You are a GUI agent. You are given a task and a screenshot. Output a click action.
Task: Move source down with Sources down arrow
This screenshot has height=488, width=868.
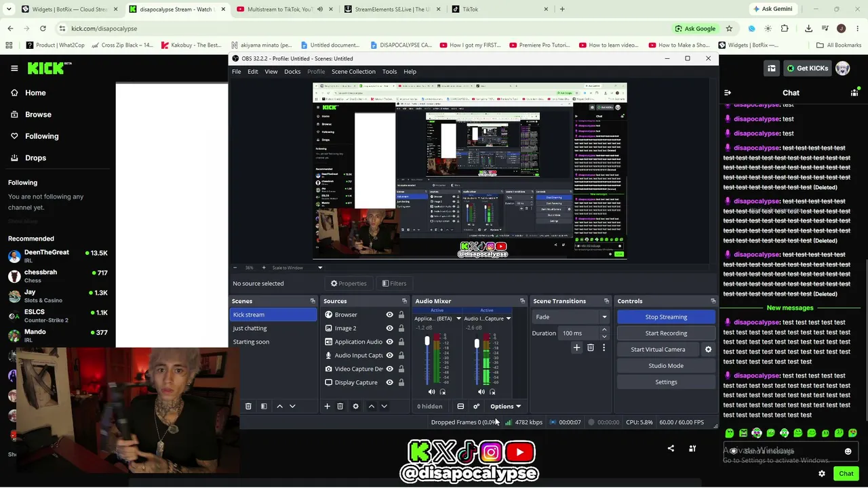[x=384, y=406]
